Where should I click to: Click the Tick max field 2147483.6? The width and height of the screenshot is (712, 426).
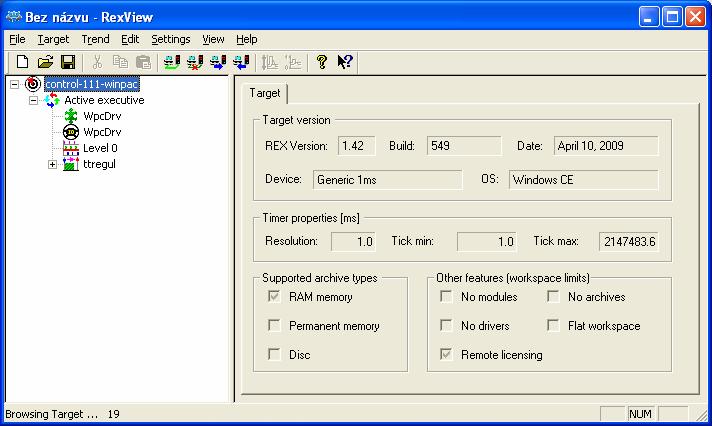point(629,241)
